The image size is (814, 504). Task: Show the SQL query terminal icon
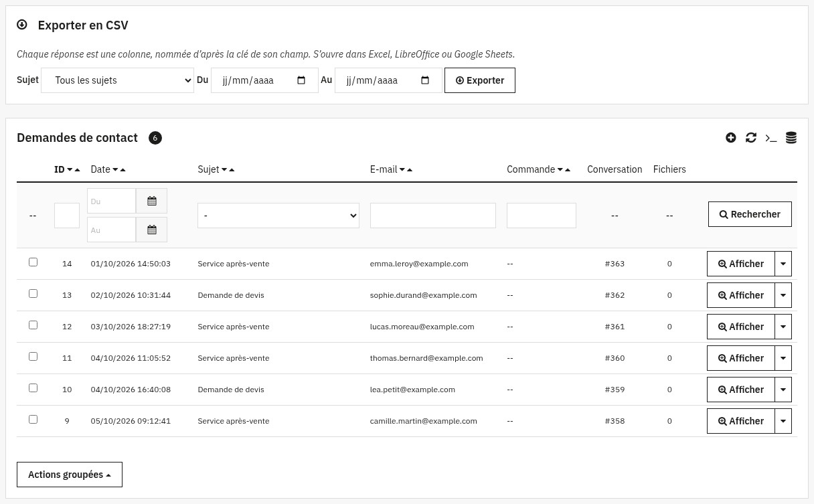pos(771,138)
